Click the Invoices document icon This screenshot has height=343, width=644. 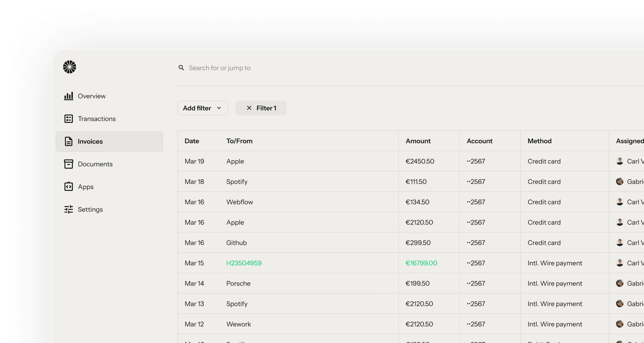[69, 141]
